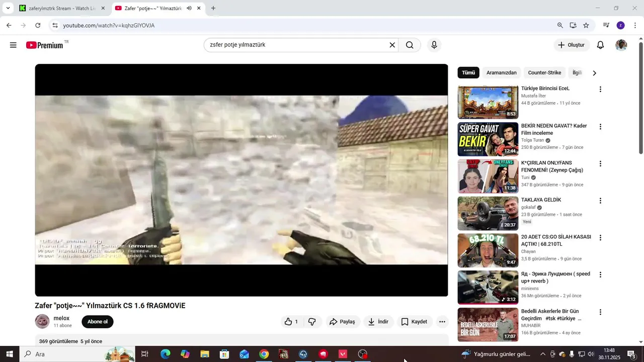Select the İlgili filter chip
The image size is (644, 362).
(577, 73)
